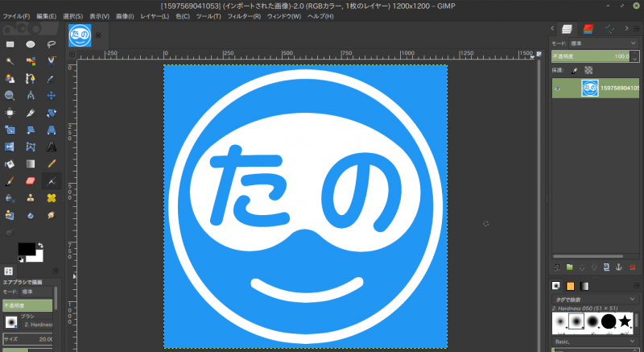The width and height of the screenshot is (644, 352).
Task: Select the Rectangle Select tool
Action: tap(10, 43)
